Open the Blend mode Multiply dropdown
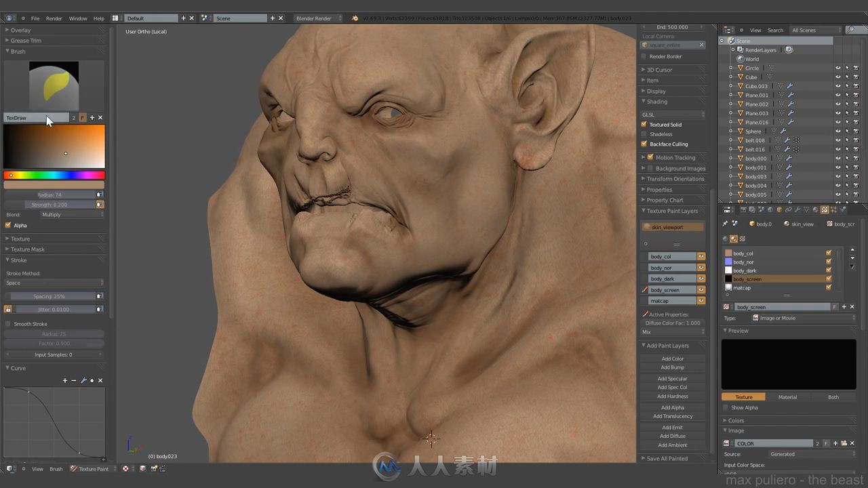Image resolution: width=868 pixels, height=488 pixels. pyautogui.click(x=72, y=215)
